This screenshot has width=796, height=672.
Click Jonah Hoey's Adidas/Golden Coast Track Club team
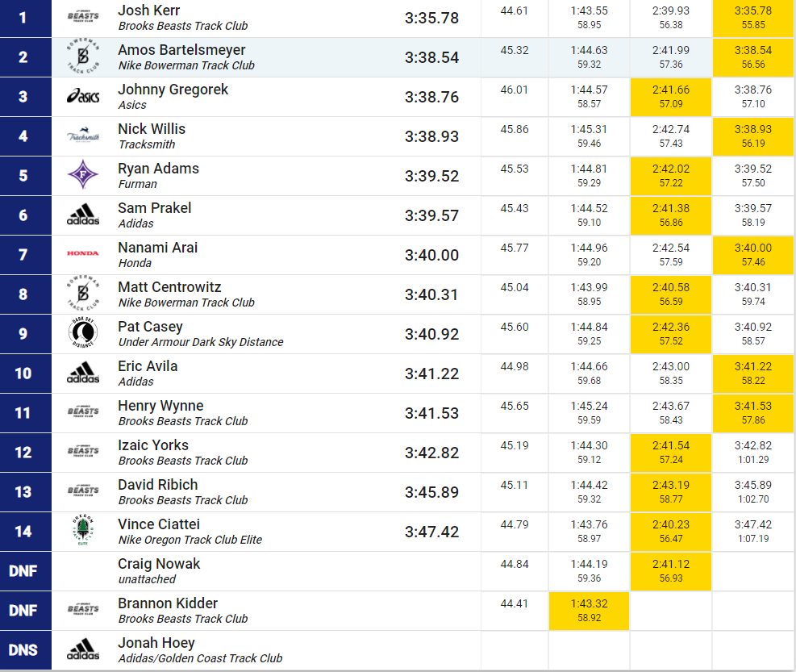pos(200,658)
